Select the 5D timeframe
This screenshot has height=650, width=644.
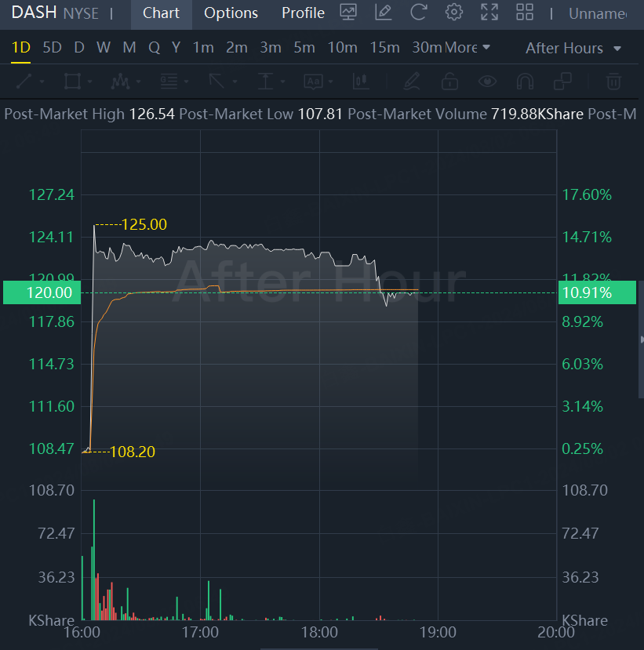pos(53,48)
